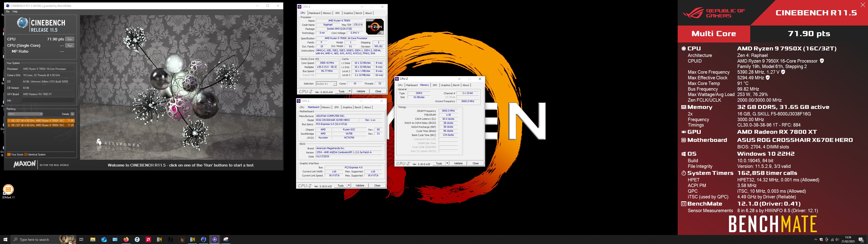The width and height of the screenshot is (868, 244).
Task: Click the Info input field in Cinebench
Action: [x=48, y=101]
